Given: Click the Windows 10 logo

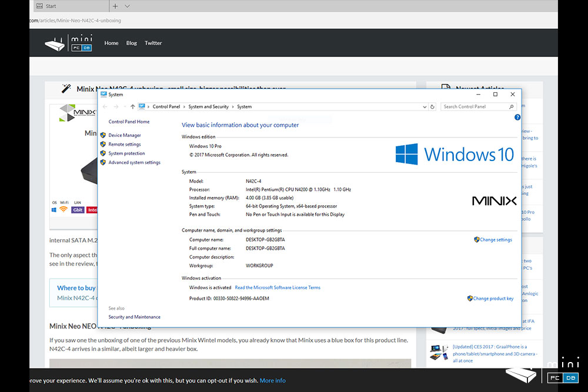Looking at the screenshot, I should [x=455, y=154].
